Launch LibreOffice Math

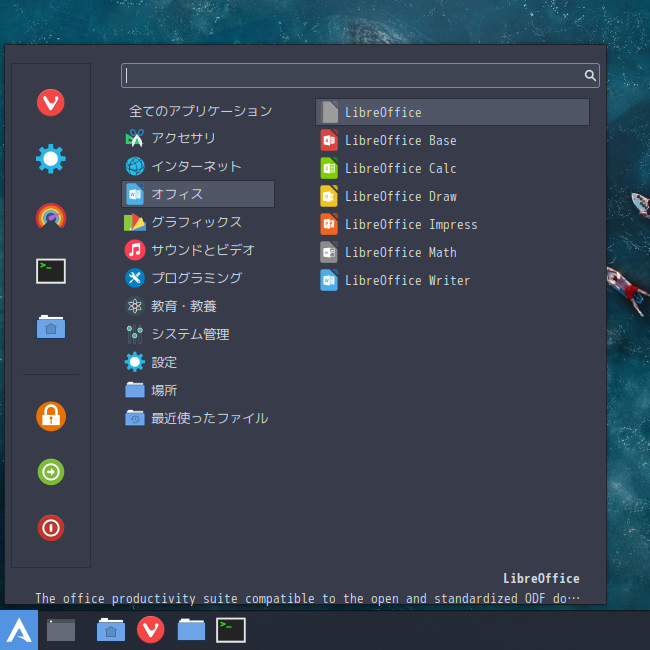(452, 252)
